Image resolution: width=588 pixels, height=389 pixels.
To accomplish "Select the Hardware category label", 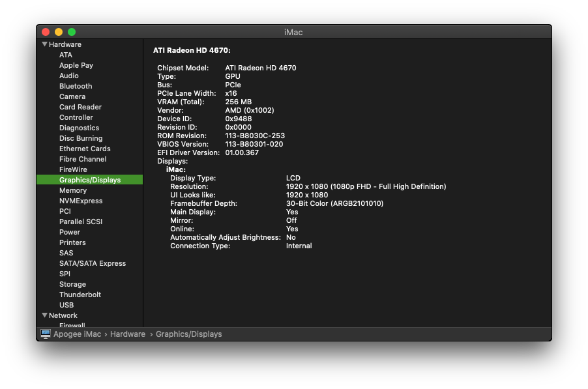I will (x=65, y=44).
